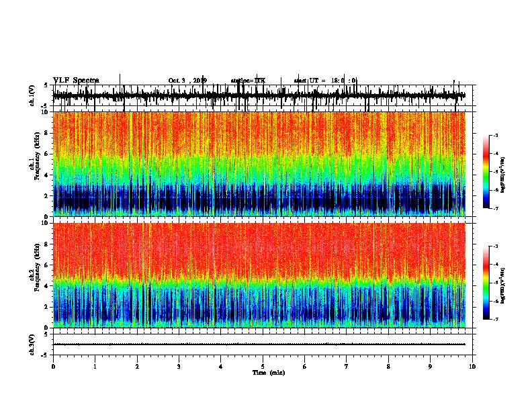The image size is (532, 411).
Task: Select the "Time (min)" x-axis title
Action: pos(269,373)
